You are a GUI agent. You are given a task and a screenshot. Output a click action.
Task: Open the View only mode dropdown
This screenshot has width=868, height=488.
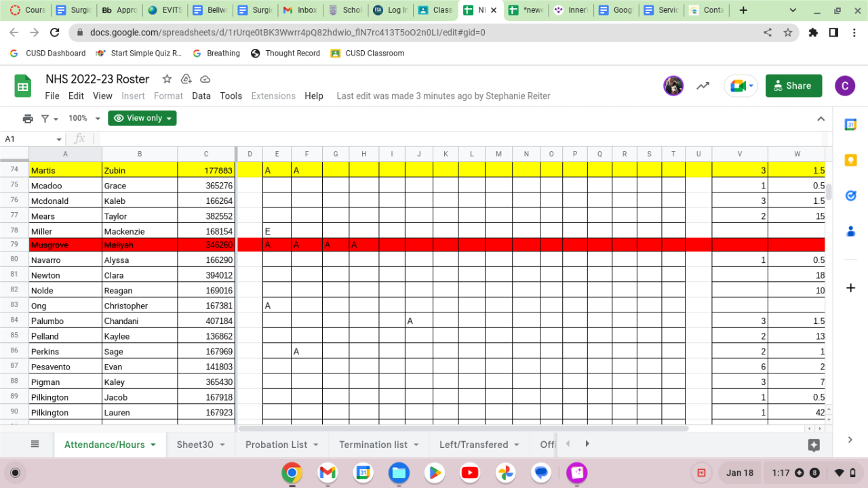click(142, 118)
